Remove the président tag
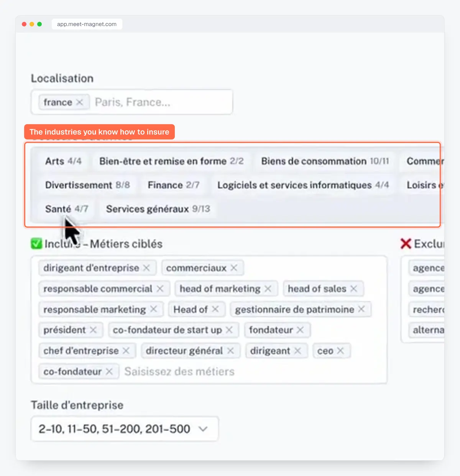460x476 pixels. (93, 330)
